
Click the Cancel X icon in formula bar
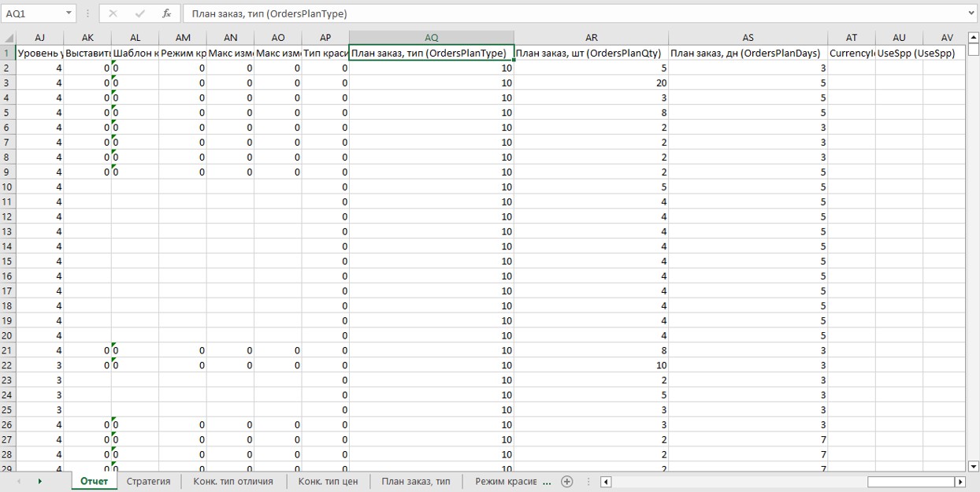(113, 13)
